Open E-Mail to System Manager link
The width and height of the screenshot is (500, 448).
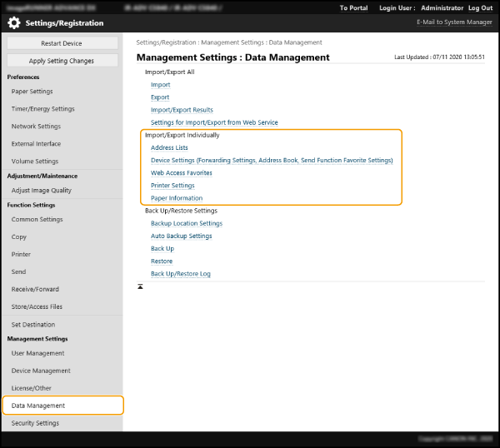tap(454, 22)
